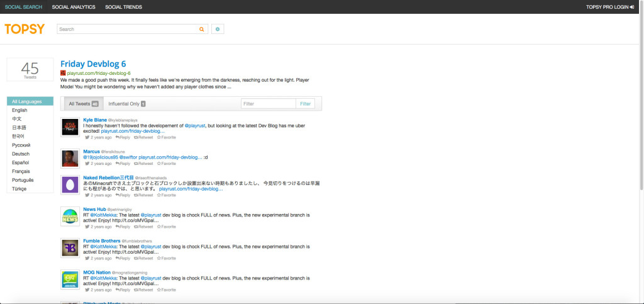The image size is (644, 304).
Task: Click the Filter button
Action: pyautogui.click(x=305, y=104)
